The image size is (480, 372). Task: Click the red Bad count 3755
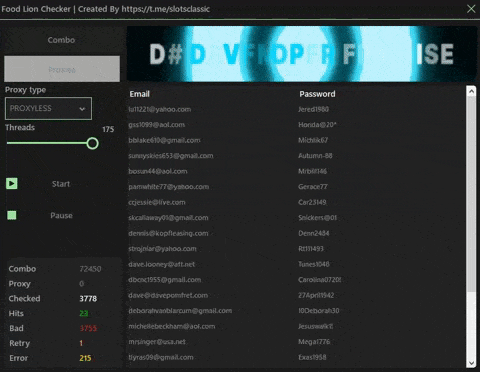click(x=88, y=328)
